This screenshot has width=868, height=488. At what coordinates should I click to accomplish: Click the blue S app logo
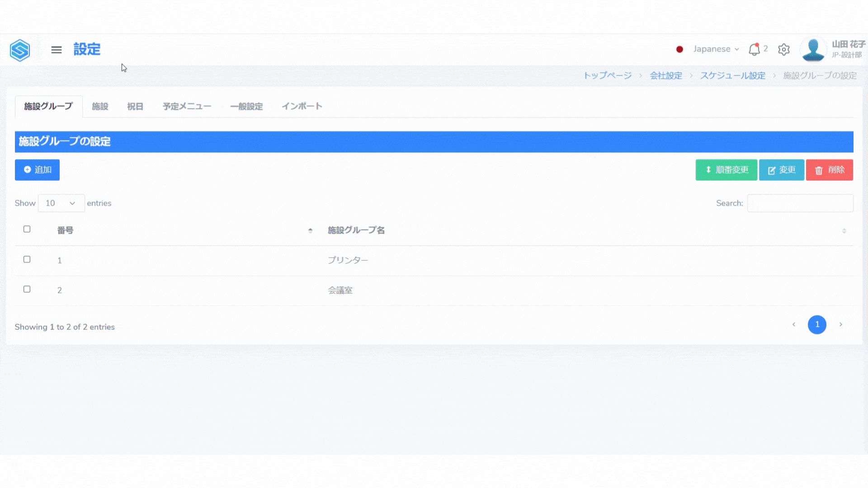[20, 50]
